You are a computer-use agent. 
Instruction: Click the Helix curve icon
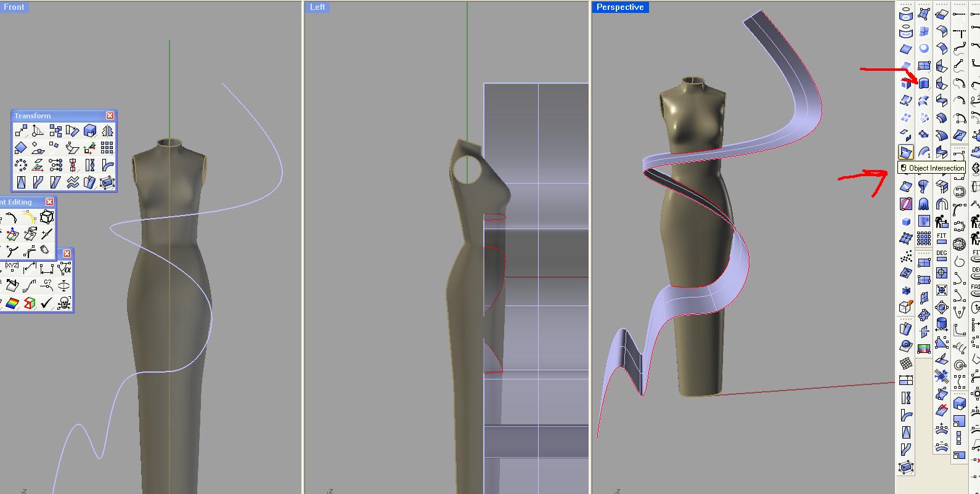pos(959,348)
